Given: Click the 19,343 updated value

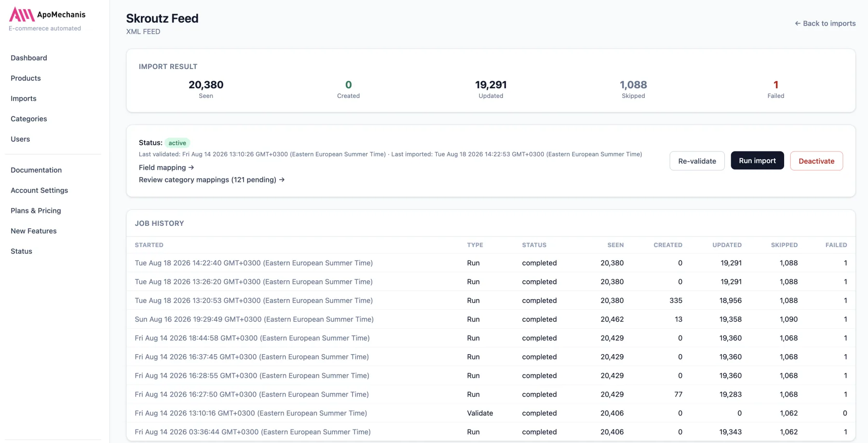Looking at the screenshot, I should pyautogui.click(x=731, y=432).
